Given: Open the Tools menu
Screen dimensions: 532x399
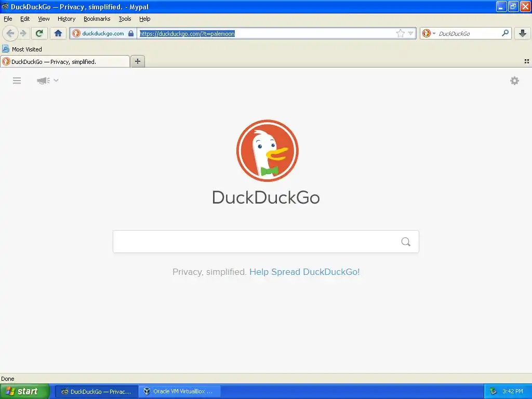Looking at the screenshot, I should click(x=125, y=19).
